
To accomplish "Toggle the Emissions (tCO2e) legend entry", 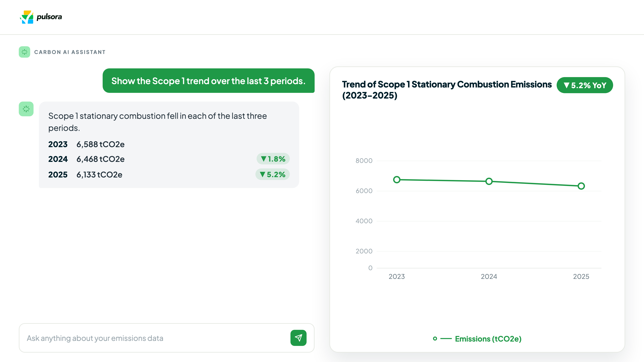I will point(477,339).
